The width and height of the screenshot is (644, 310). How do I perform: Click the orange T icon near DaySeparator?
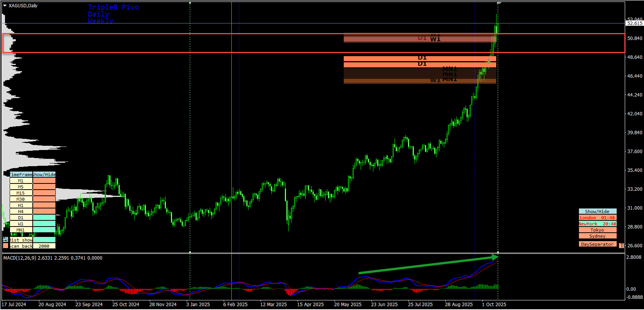(x=621, y=245)
